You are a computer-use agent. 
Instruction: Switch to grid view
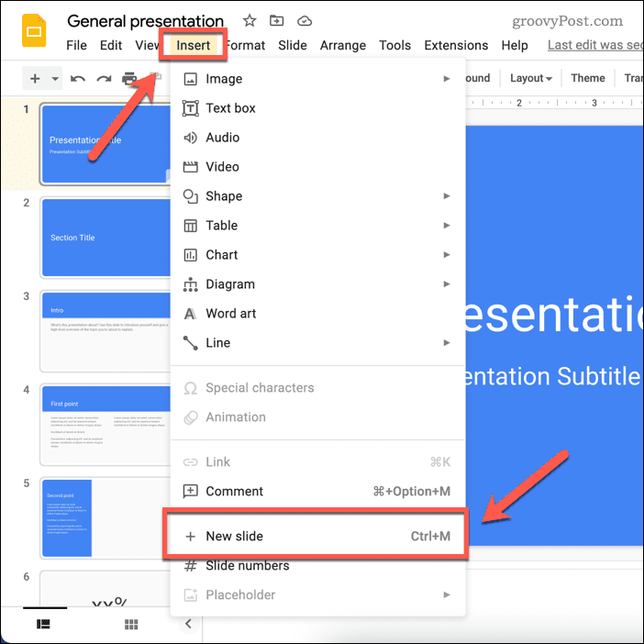click(x=131, y=625)
